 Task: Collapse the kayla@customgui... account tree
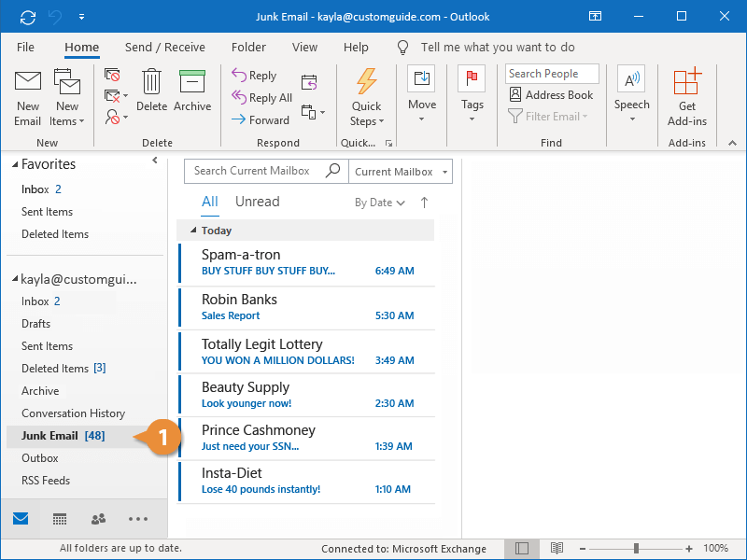click(x=15, y=278)
